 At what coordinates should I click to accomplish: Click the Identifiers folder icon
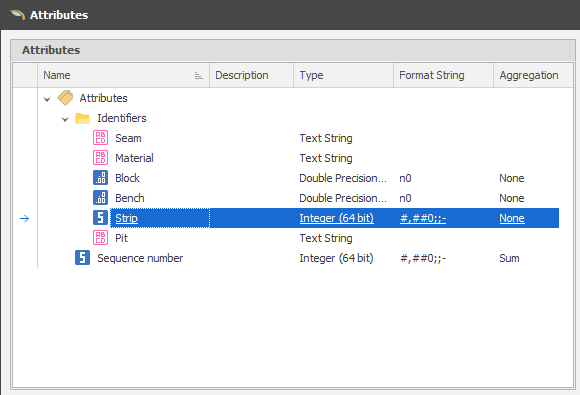82,118
